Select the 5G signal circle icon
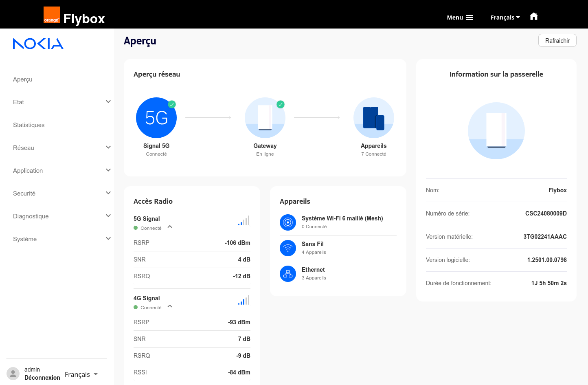Viewport: 588px width, 385px height. click(156, 118)
